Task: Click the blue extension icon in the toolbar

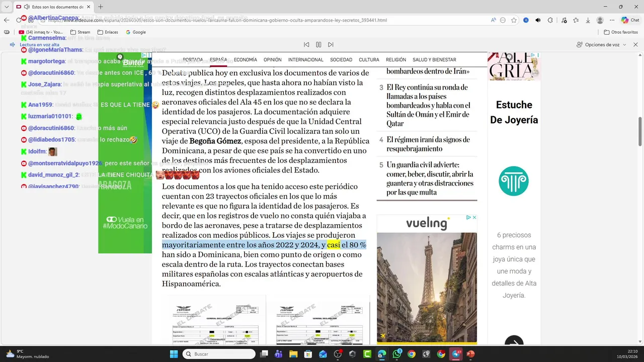Action: 526,20
